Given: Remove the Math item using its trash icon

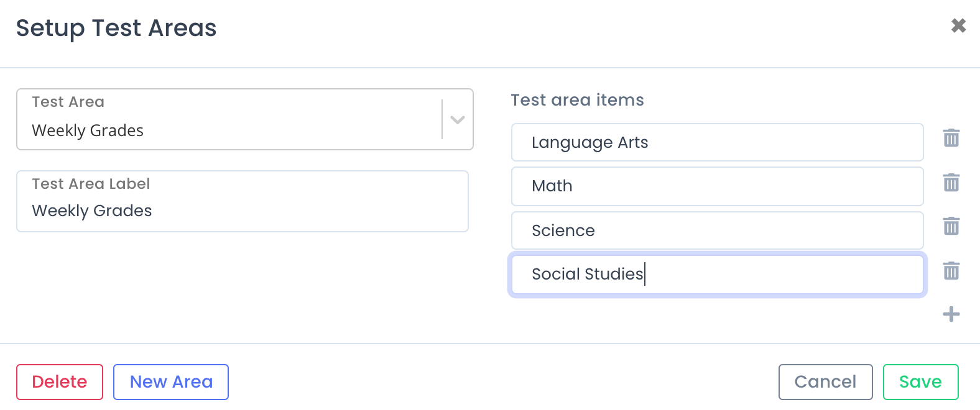Looking at the screenshot, I should (951, 183).
